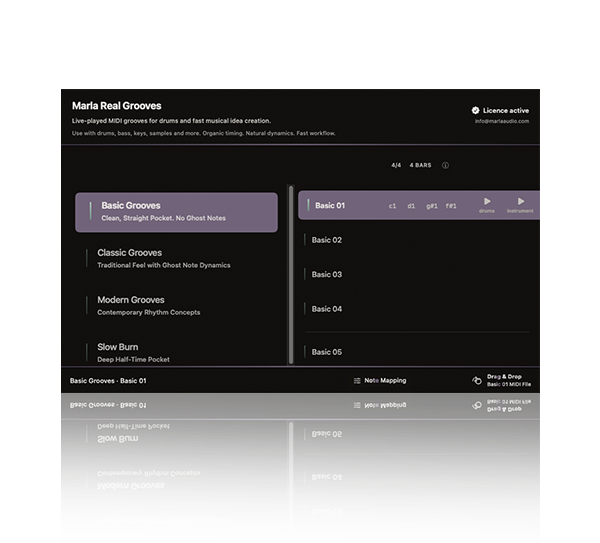Play Basic 01 drums preview
Viewport: 600px width, 543px height.
487,201
